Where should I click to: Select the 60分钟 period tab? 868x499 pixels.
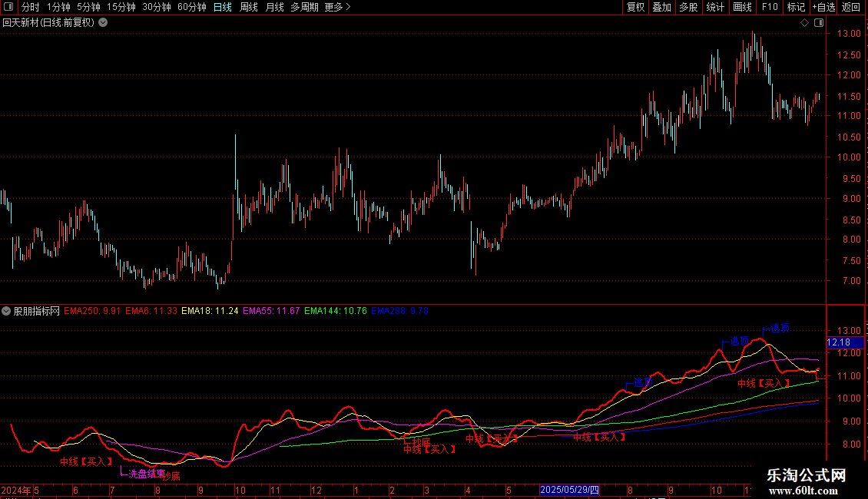[191, 7]
